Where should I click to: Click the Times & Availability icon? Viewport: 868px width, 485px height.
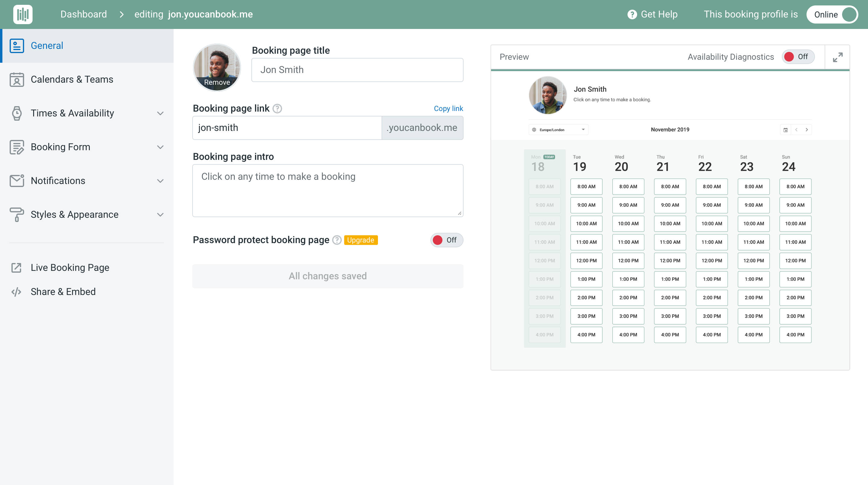tap(16, 113)
